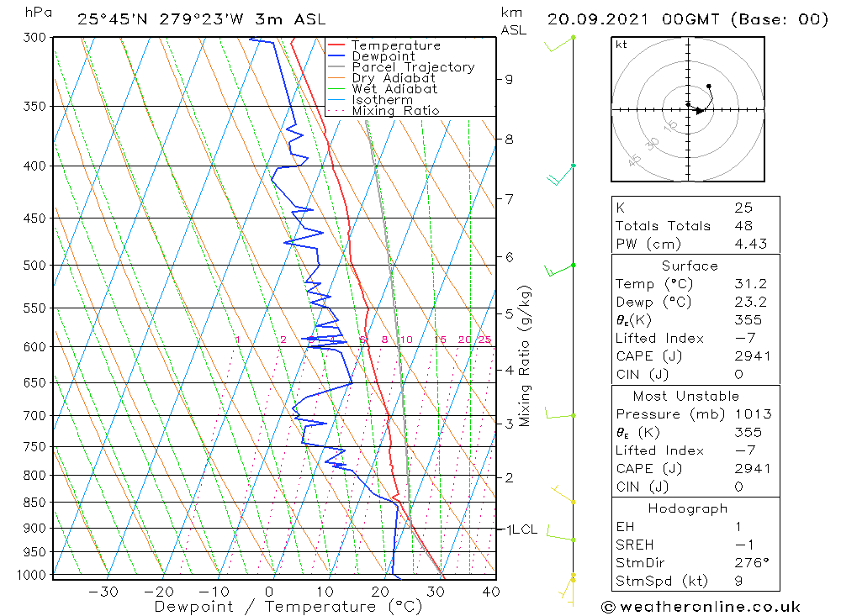841x616 pixels.
Task: Click the LCL marker label
Action: click(x=525, y=529)
